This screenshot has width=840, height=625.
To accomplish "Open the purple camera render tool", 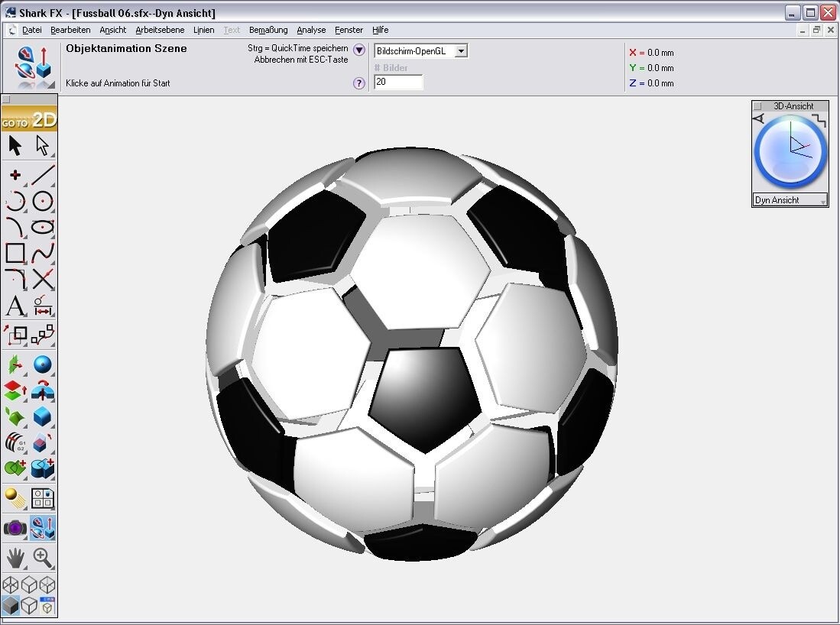I will (x=15, y=528).
